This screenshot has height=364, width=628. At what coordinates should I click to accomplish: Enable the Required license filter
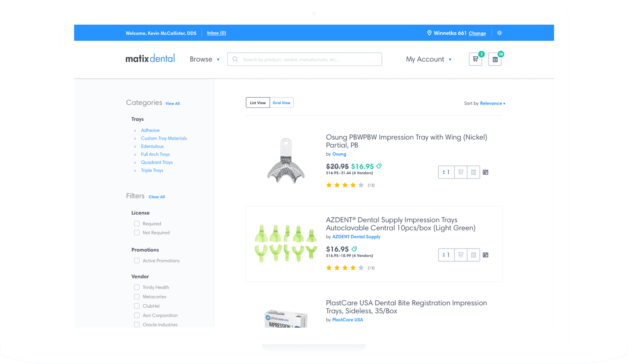(137, 223)
